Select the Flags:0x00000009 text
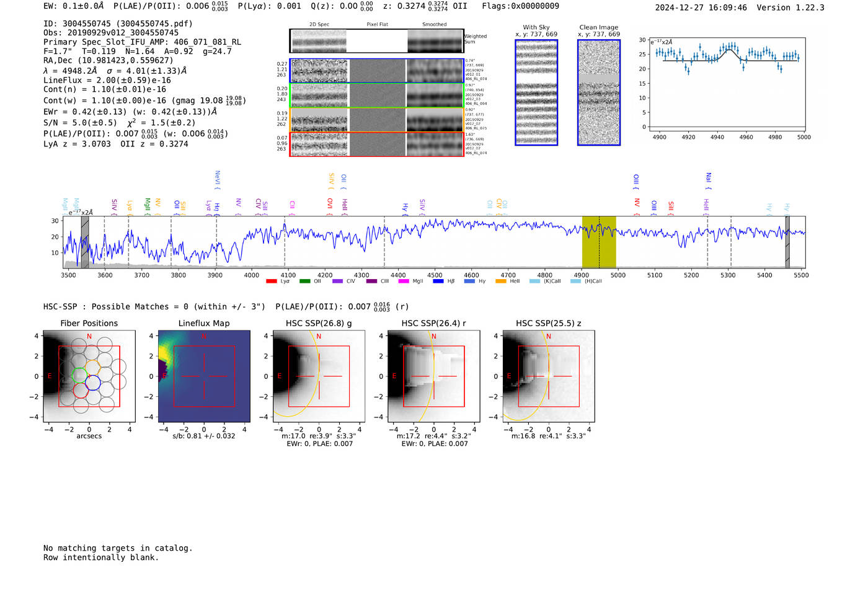Image resolution: width=868 pixels, height=591 pixels. (520, 6)
